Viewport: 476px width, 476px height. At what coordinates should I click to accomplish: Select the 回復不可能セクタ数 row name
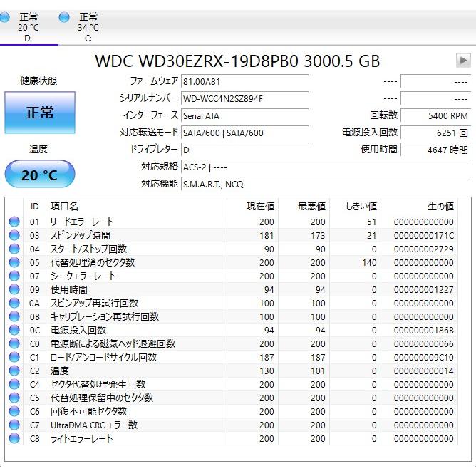click(x=88, y=411)
